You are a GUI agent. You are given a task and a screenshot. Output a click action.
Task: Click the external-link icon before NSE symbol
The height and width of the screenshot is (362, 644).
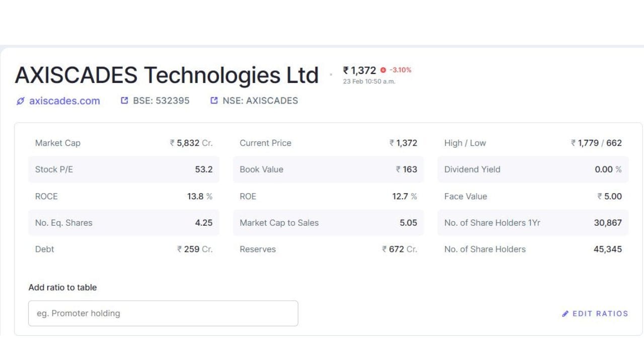click(214, 101)
